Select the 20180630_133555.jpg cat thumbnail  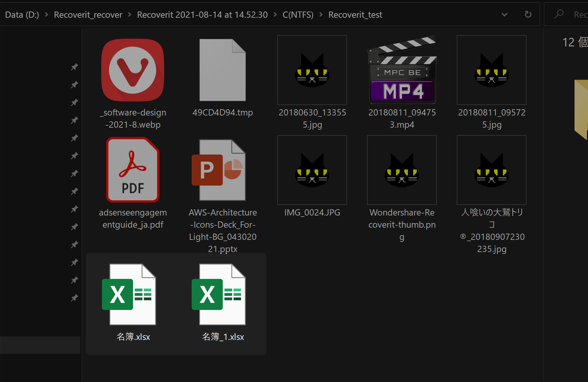(x=312, y=70)
